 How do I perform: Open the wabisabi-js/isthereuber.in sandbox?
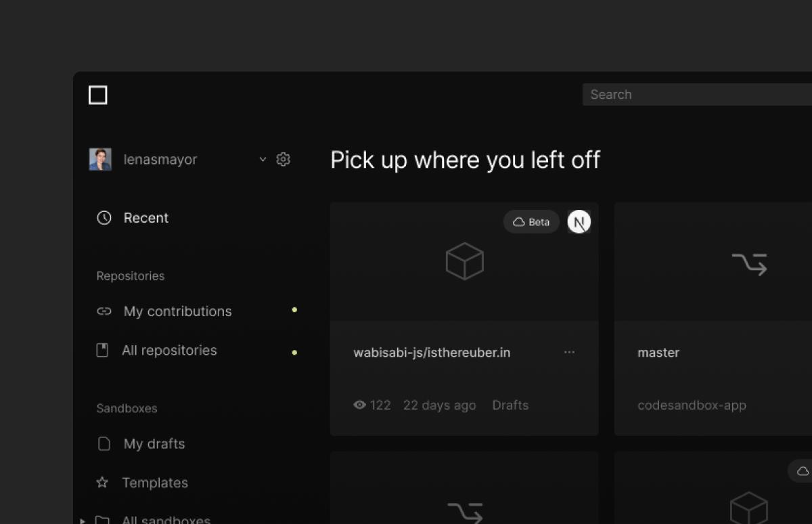[x=432, y=352]
